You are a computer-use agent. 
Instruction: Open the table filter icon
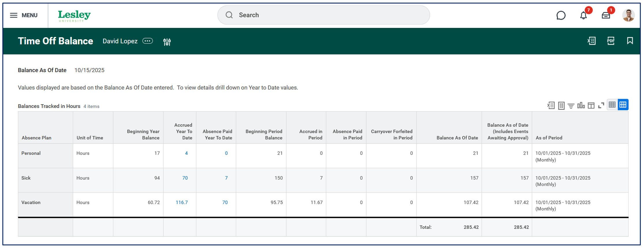571,106
